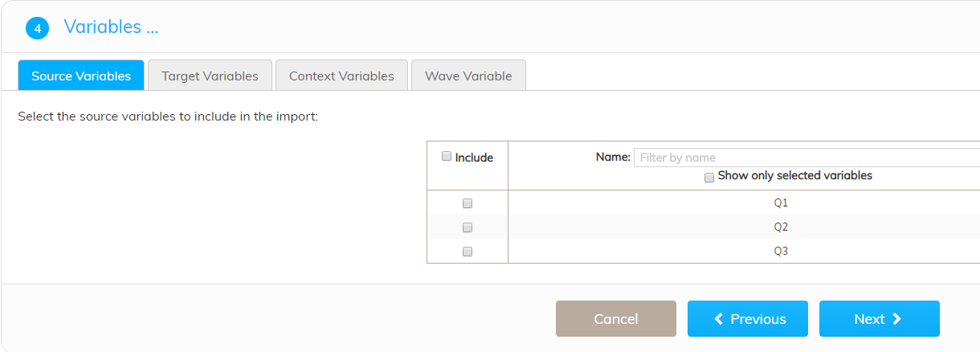Select the Q3 variable name

781,252
